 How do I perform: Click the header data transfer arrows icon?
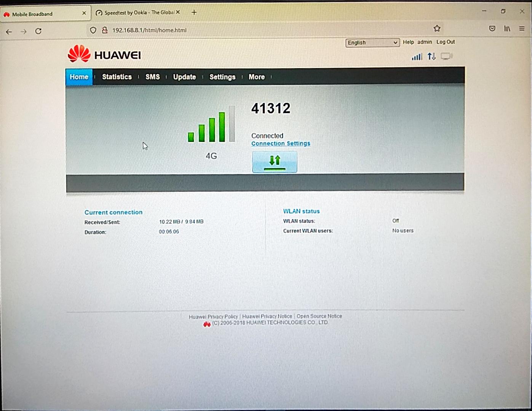point(431,56)
